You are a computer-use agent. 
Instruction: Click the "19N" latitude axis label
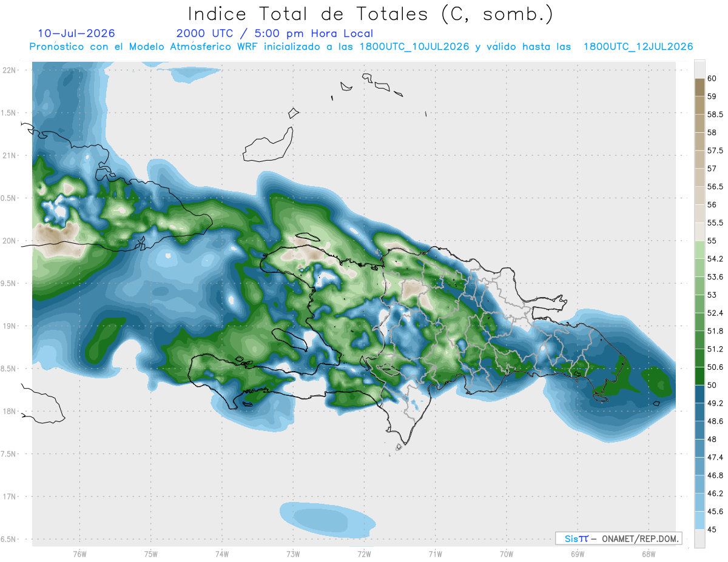click(10, 326)
